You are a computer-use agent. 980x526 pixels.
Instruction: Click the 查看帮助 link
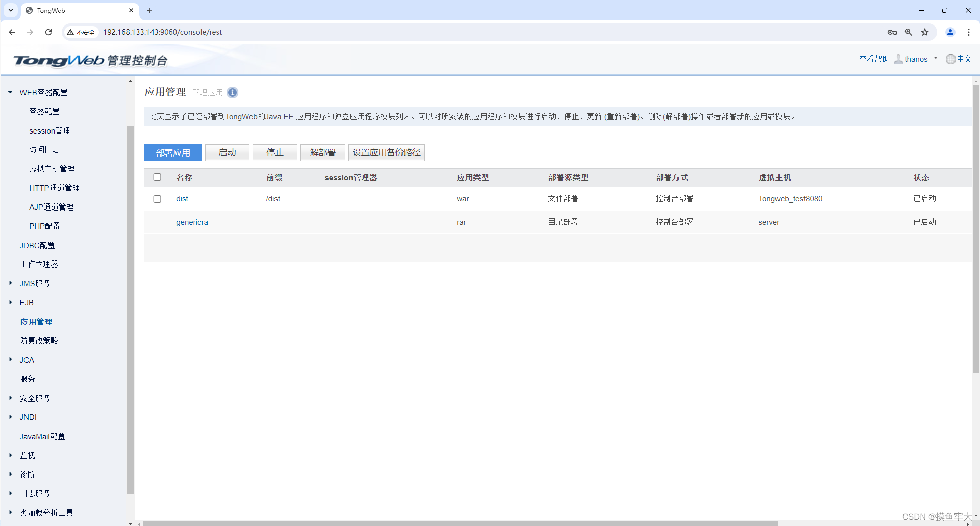click(874, 59)
